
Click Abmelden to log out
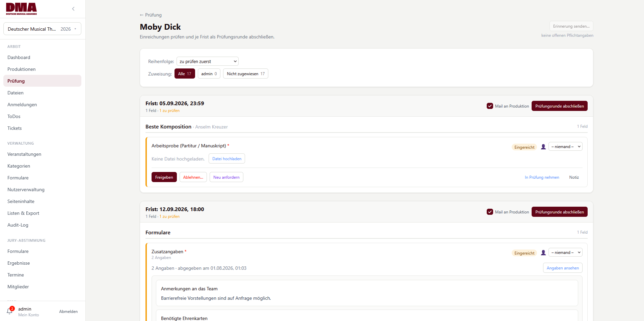click(x=69, y=312)
